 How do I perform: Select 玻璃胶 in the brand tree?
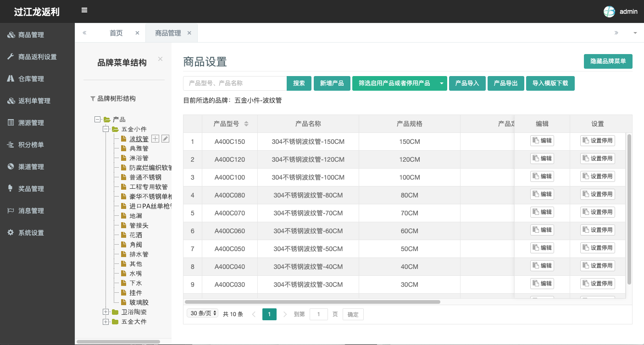click(x=139, y=302)
